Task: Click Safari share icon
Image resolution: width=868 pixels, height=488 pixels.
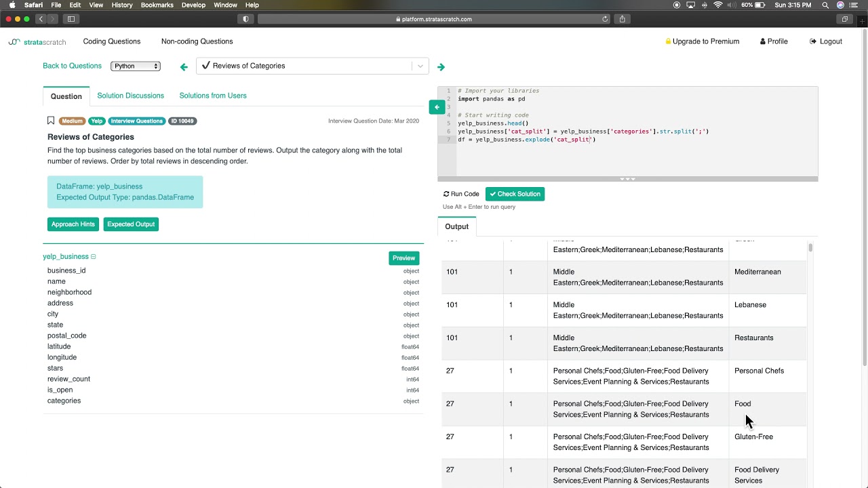Action: [x=622, y=19]
